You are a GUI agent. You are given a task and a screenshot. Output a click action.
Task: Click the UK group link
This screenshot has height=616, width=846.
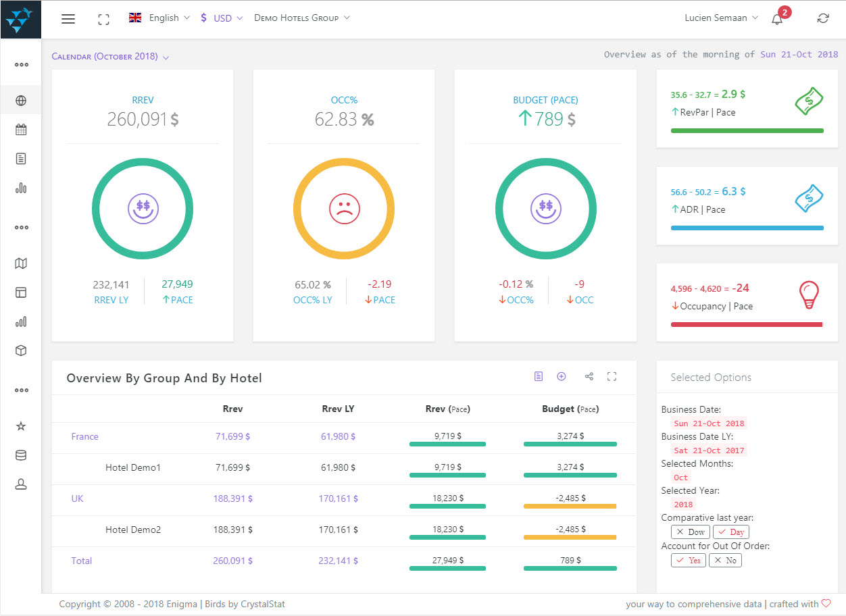78,498
